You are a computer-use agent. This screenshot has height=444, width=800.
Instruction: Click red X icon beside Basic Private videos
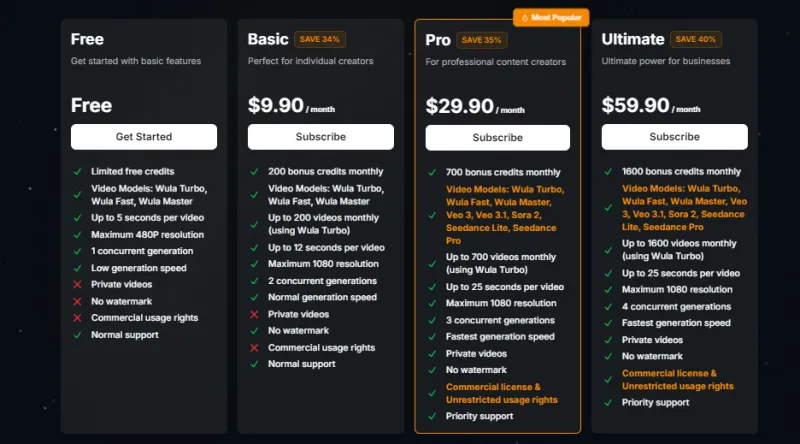point(255,314)
